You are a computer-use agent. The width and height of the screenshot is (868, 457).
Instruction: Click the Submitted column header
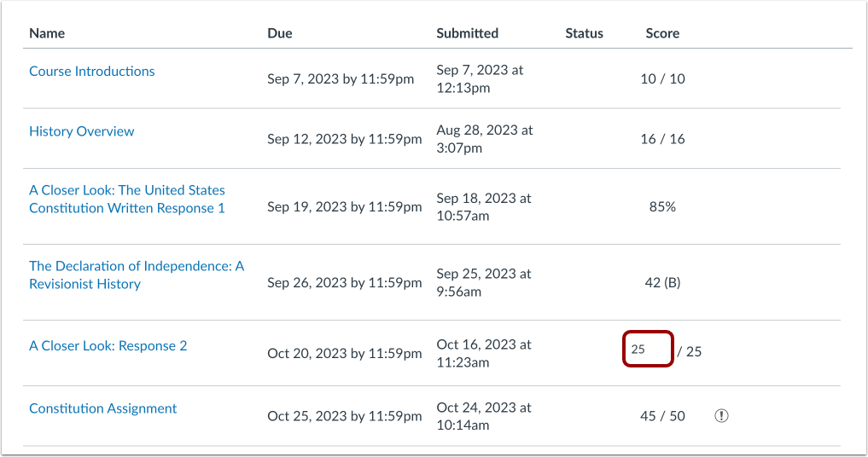[x=468, y=33]
